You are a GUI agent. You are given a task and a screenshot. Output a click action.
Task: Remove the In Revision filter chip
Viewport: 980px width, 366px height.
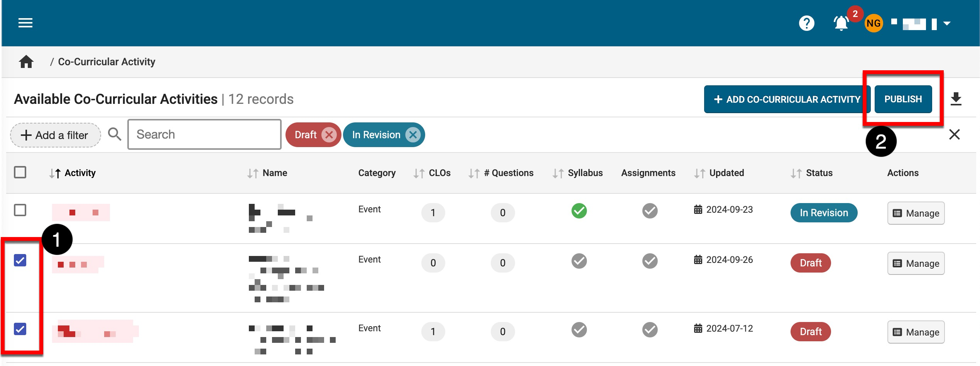[x=413, y=135]
